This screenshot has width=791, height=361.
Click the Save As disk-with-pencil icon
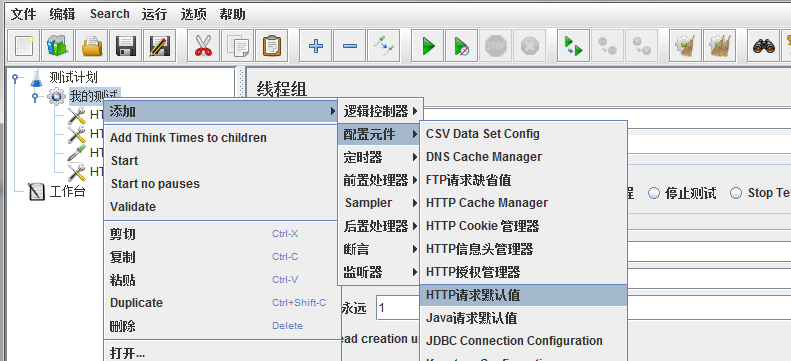(159, 46)
